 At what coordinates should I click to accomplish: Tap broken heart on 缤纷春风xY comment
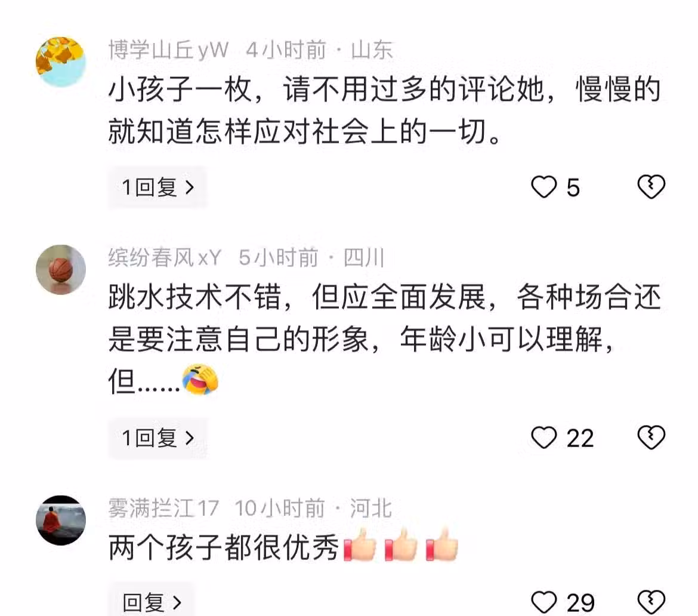tap(651, 438)
